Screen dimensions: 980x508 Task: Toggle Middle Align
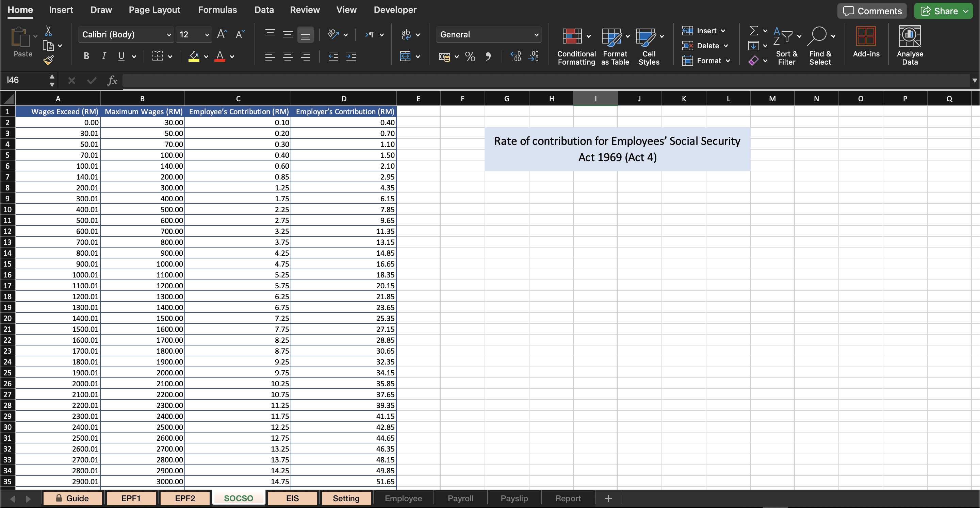(x=288, y=35)
